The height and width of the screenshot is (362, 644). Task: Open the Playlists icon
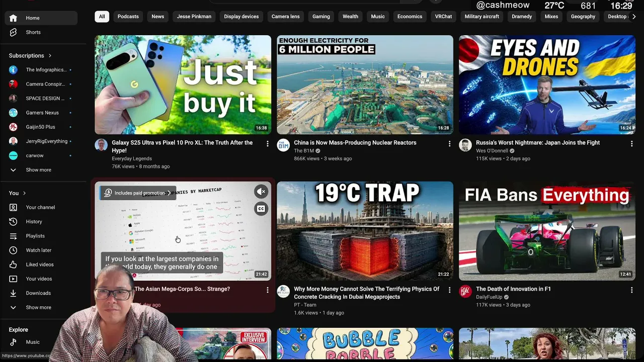[x=14, y=236]
